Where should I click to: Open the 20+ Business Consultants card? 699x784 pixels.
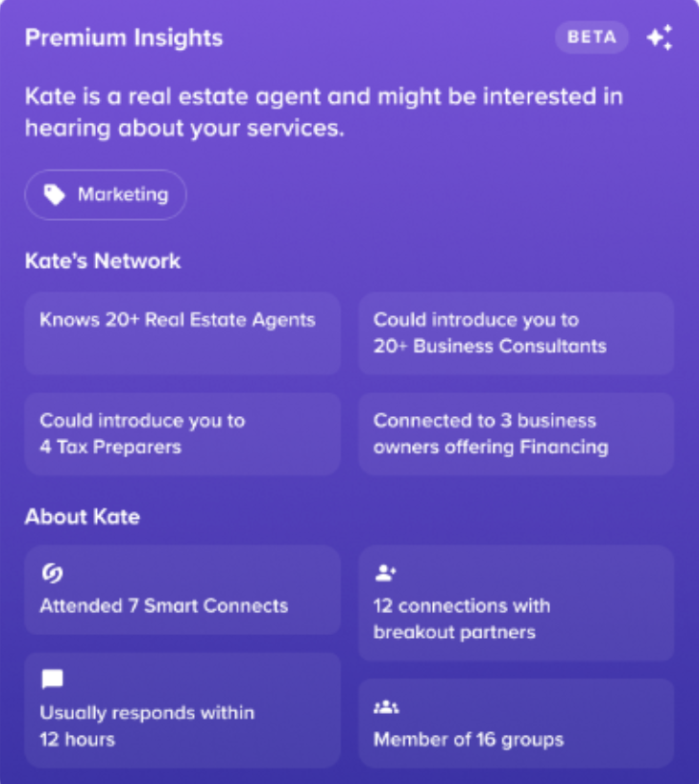tap(516, 332)
